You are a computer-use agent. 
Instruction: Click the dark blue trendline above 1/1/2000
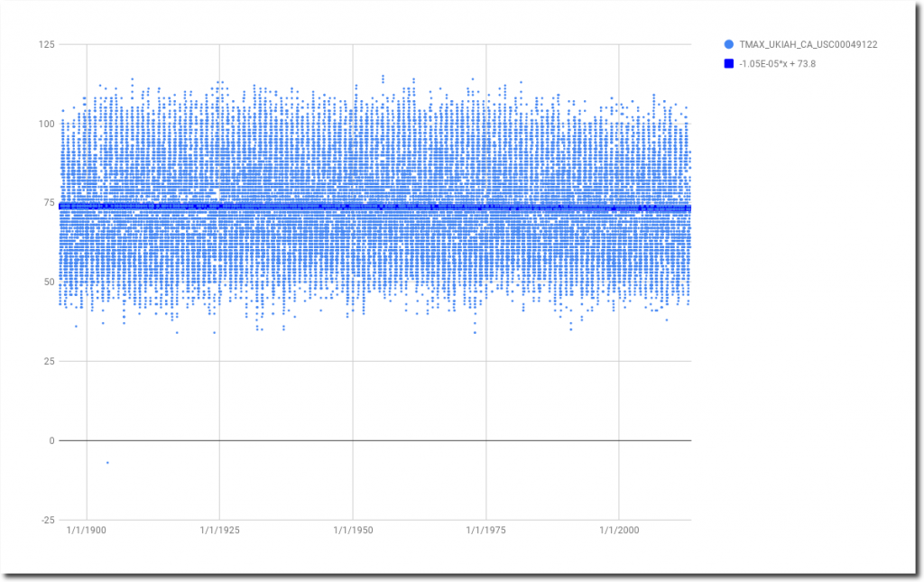pos(619,208)
